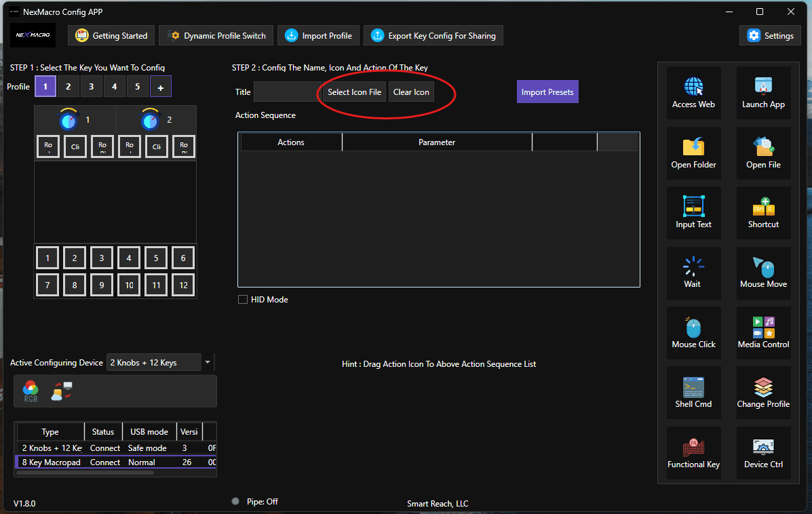This screenshot has width=812, height=514.
Task: Switch to profile 1 tab
Action: [45, 86]
